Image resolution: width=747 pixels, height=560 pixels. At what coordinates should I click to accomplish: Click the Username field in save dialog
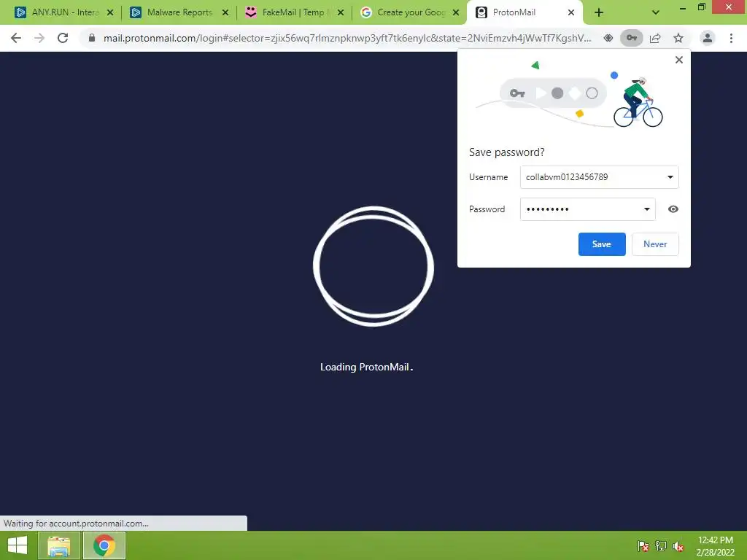pos(600,177)
